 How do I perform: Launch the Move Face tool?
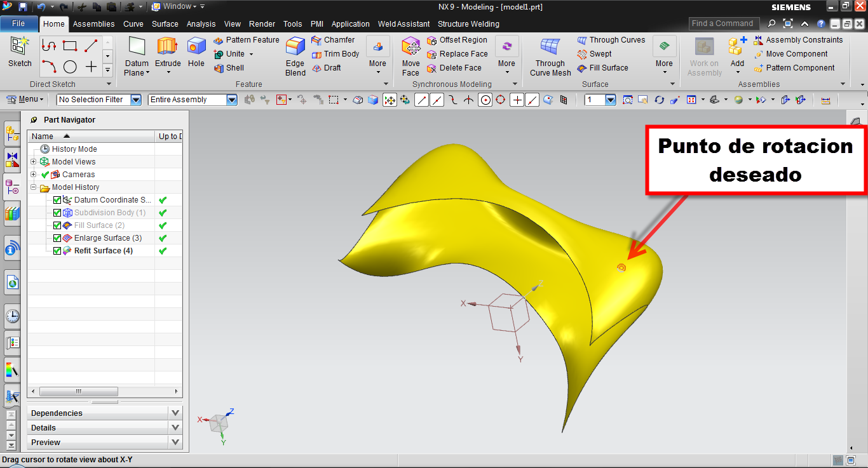click(x=411, y=56)
